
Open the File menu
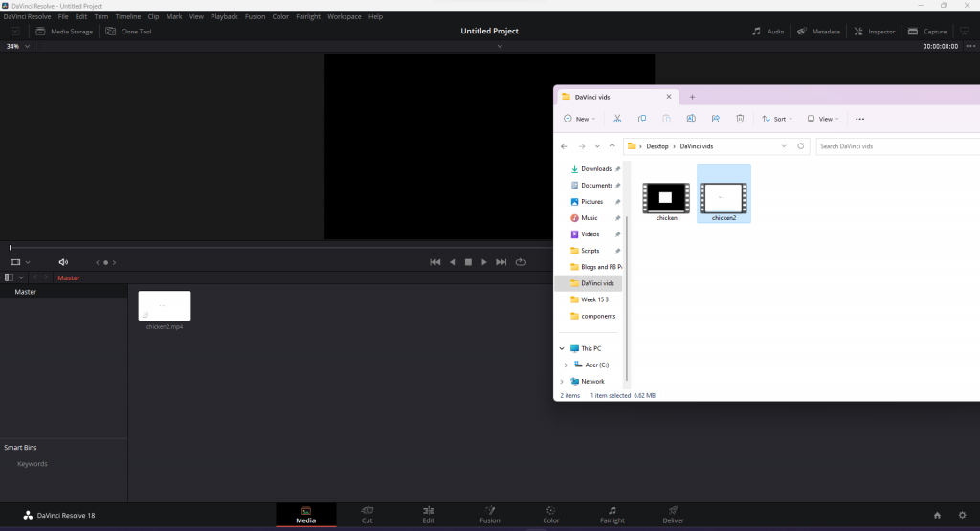point(63,17)
